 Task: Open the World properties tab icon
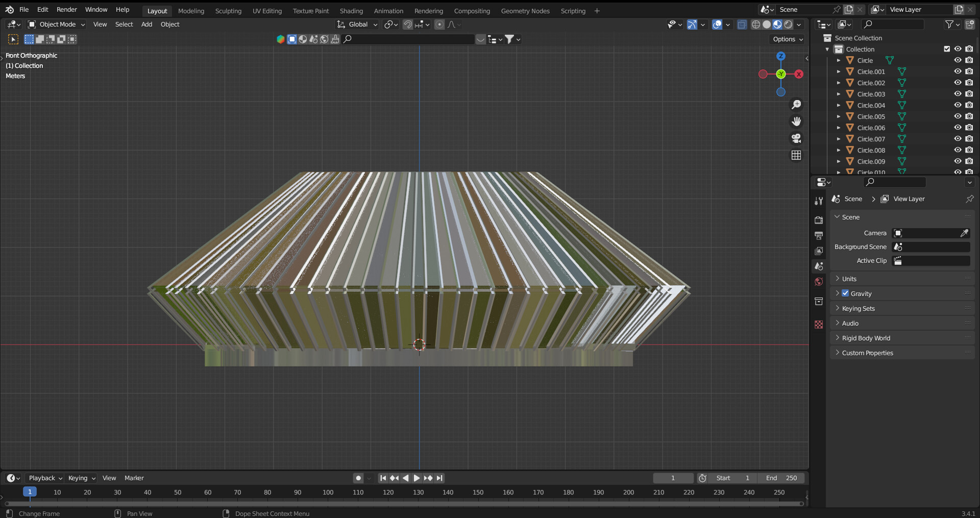819,282
